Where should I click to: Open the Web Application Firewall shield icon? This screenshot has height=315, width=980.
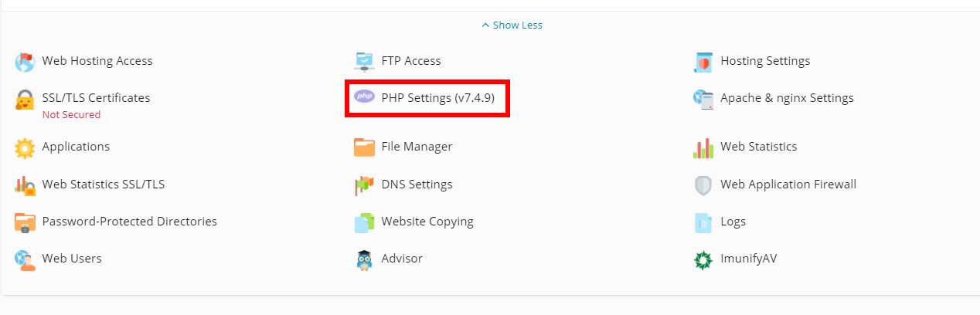click(703, 185)
